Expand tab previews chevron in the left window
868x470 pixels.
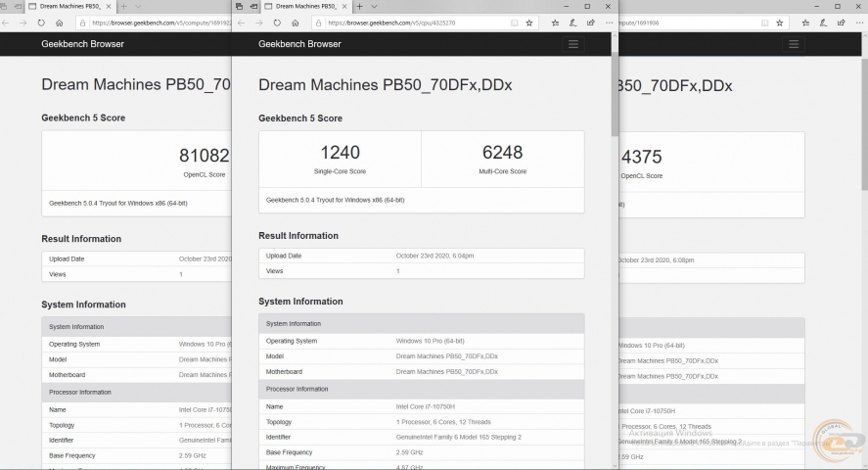pos(138,7)
